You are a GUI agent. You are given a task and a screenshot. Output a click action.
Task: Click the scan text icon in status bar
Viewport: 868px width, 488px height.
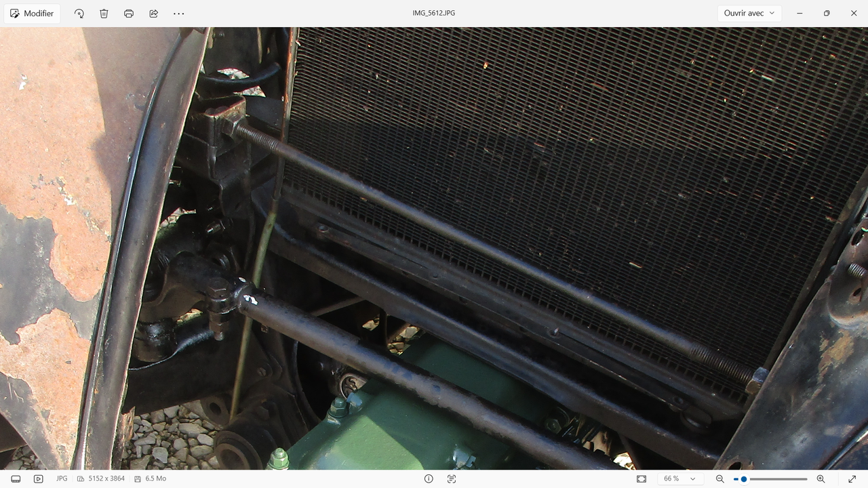[x=452, y=479]
